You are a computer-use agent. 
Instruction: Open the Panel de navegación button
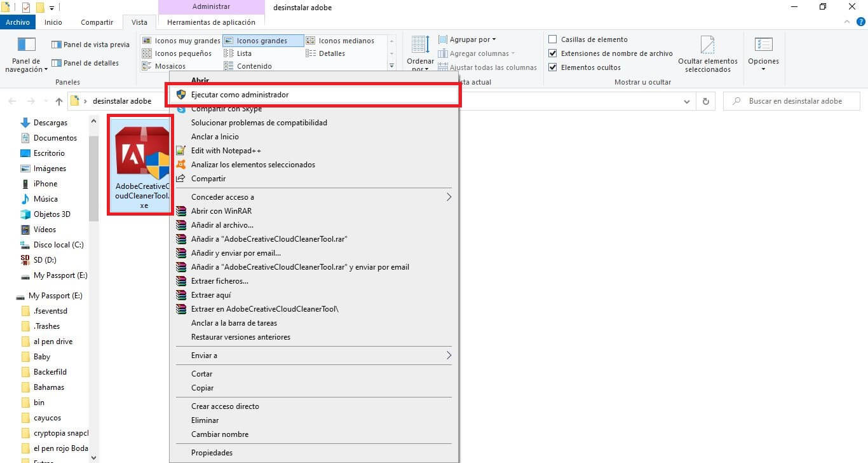point(26,55)
